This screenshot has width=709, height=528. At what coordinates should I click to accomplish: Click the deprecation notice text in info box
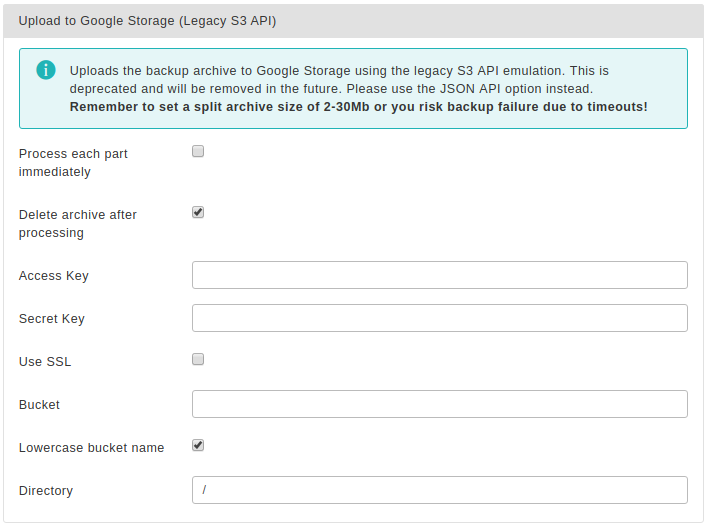pos(339,80)
